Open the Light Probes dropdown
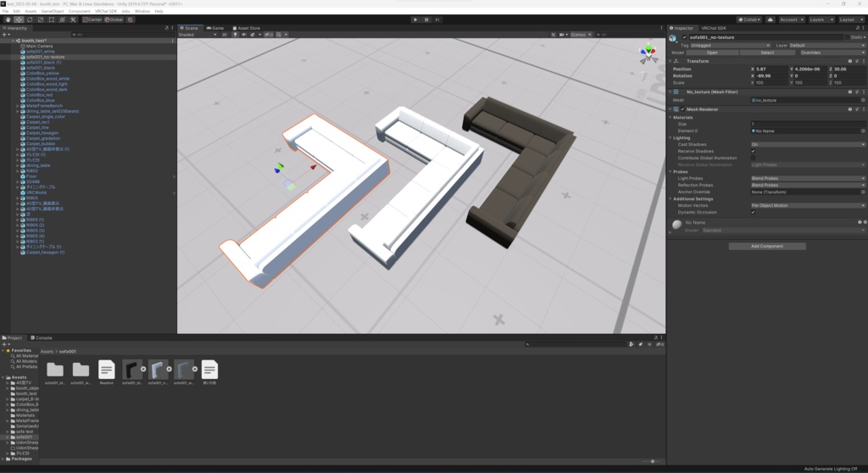 coord(808,178)
